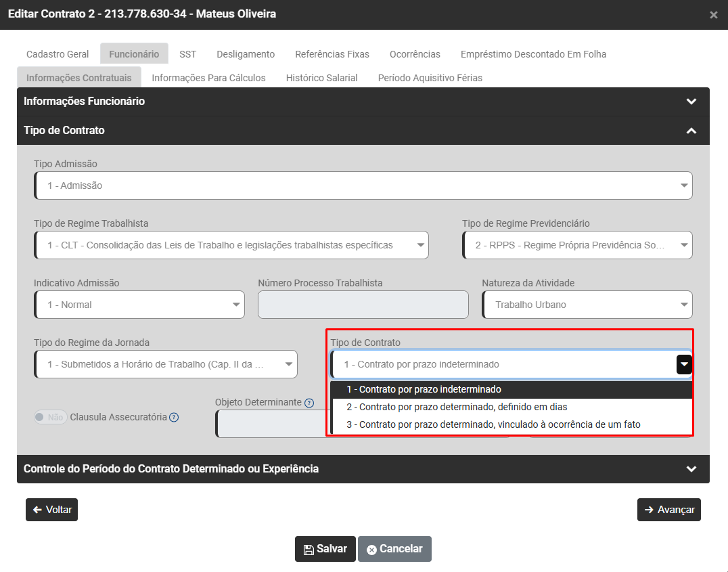Screen dimensions: 728x572
Task: Open the Tipo Admissão dropdown
Action: (363, 185)
